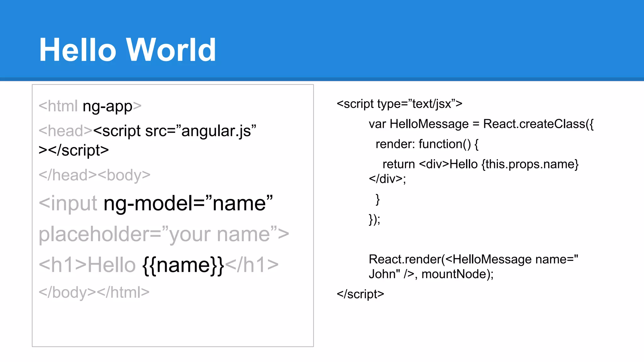The width and height of the screenshot is (644, 362).
Task: Click the John mountNode text line
Action: coord(431,274)
